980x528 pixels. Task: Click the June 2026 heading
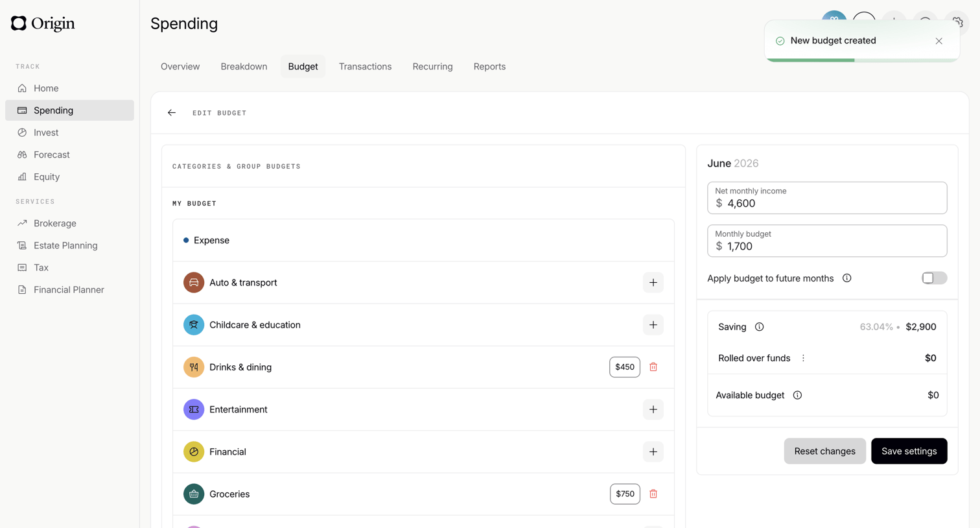point(733,163)
